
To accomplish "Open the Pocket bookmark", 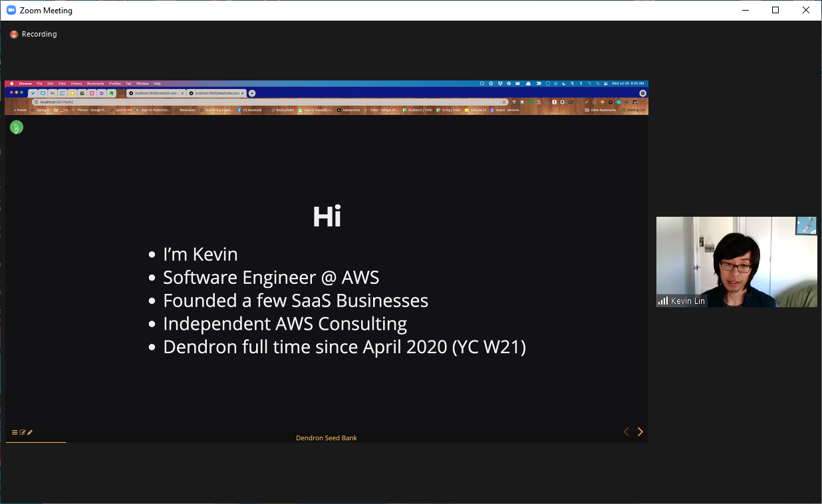I will 19,110.
